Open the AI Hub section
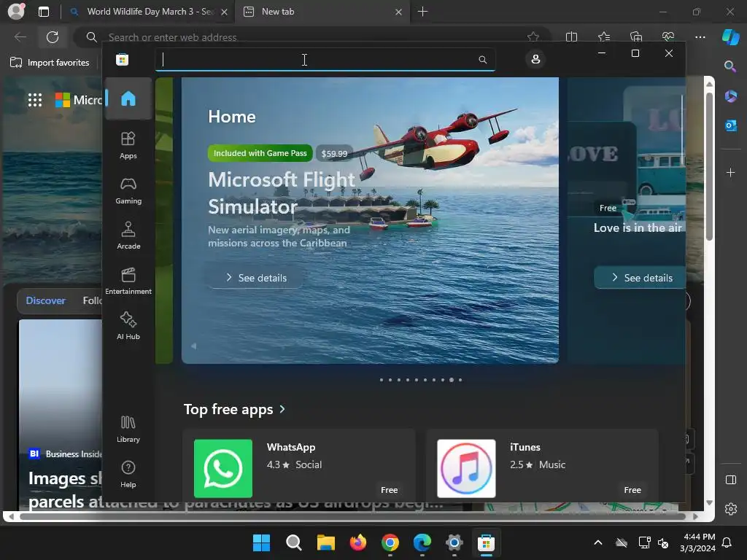Viewport: 747px width, 560px height. coord(128,326)
